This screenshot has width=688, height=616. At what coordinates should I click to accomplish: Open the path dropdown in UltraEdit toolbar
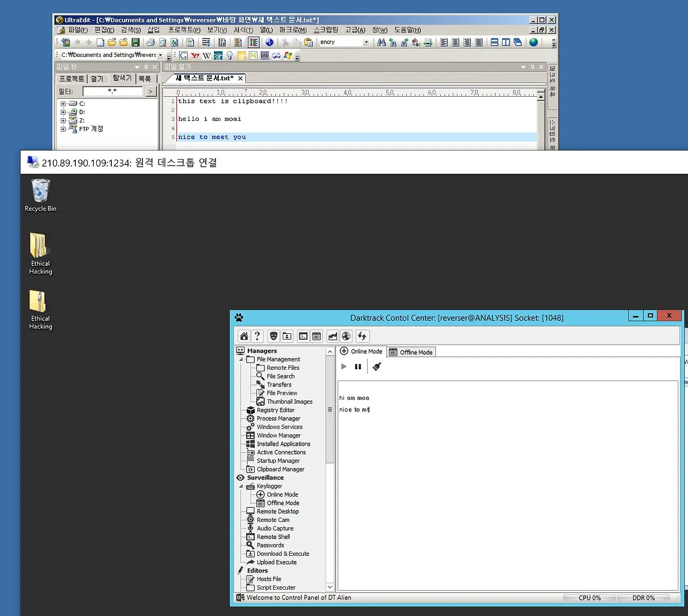160,55
